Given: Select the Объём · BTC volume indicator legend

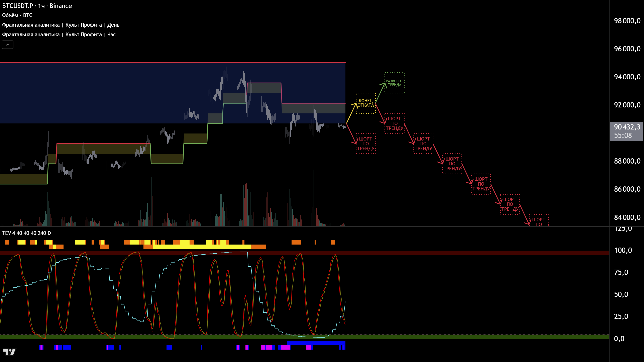Looking at the screenshot, I should [17, 15].
